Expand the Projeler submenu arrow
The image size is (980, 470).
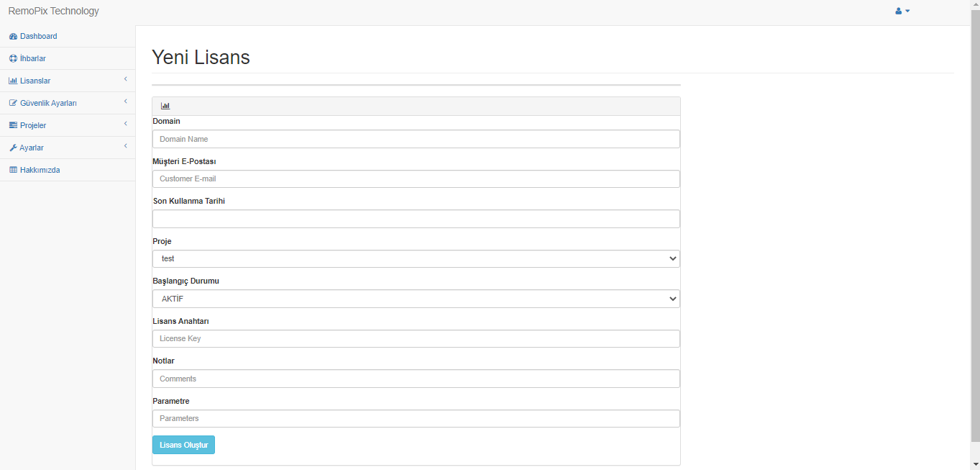point(125,124)
